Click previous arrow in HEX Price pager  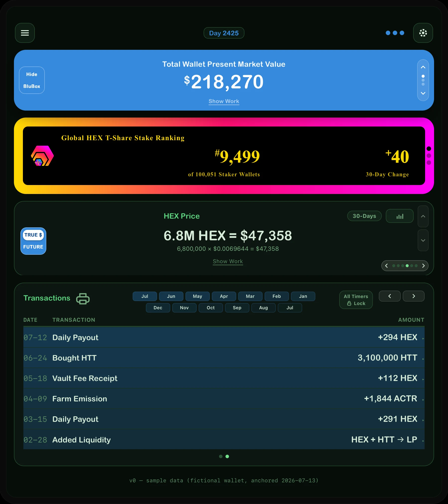tap(387, 266)
